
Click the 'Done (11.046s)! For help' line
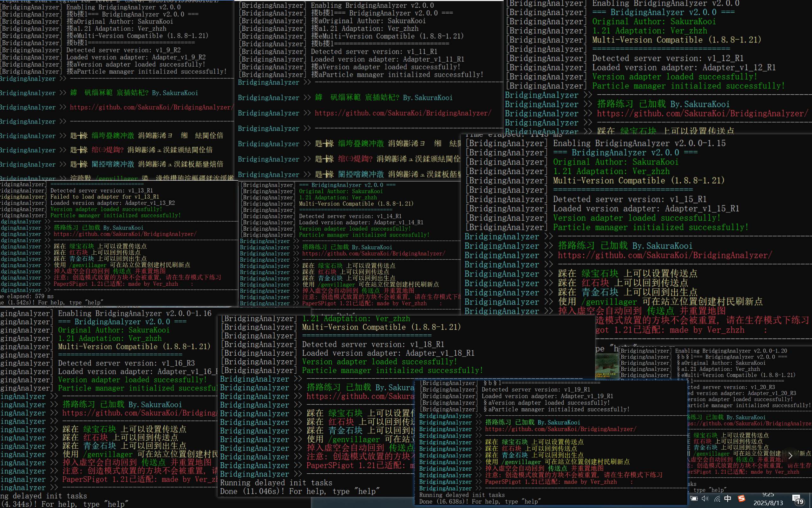coord(300,491)
